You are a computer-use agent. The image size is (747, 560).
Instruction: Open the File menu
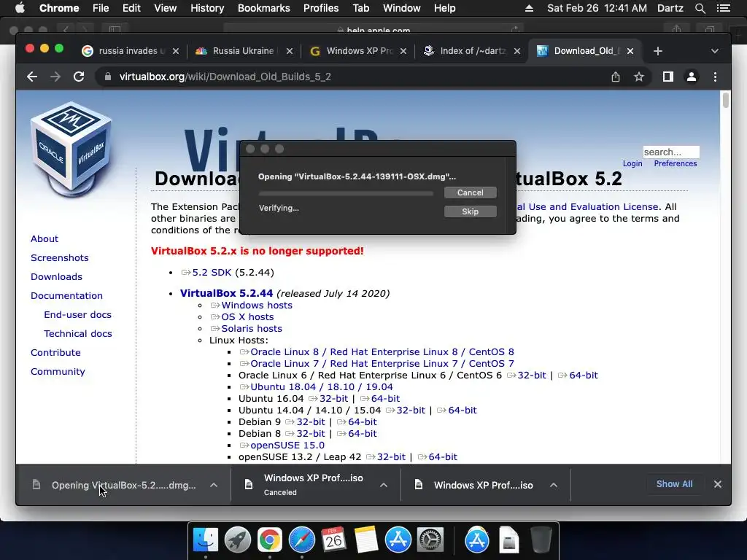click(101, 8)
